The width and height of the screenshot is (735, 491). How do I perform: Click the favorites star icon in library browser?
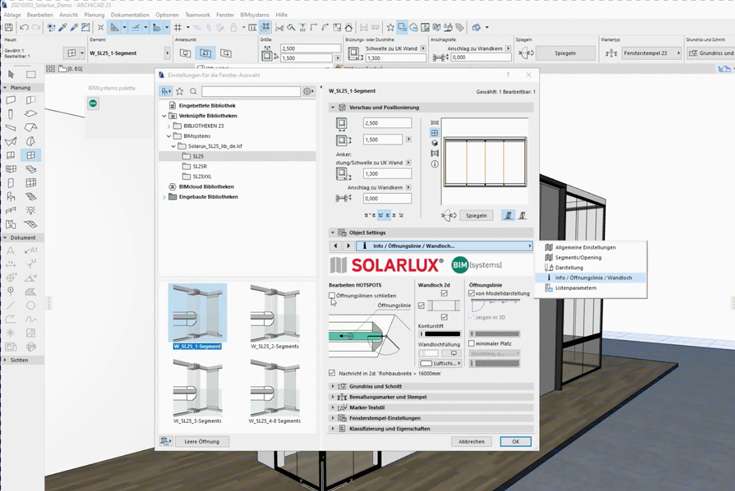(181, 91)
